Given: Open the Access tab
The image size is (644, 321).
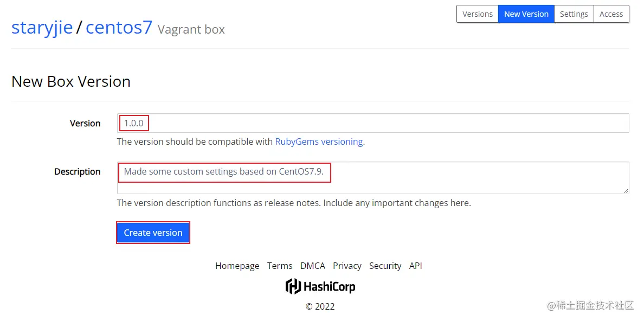Looking at the screenshot, I should click(x=611, y=14).
